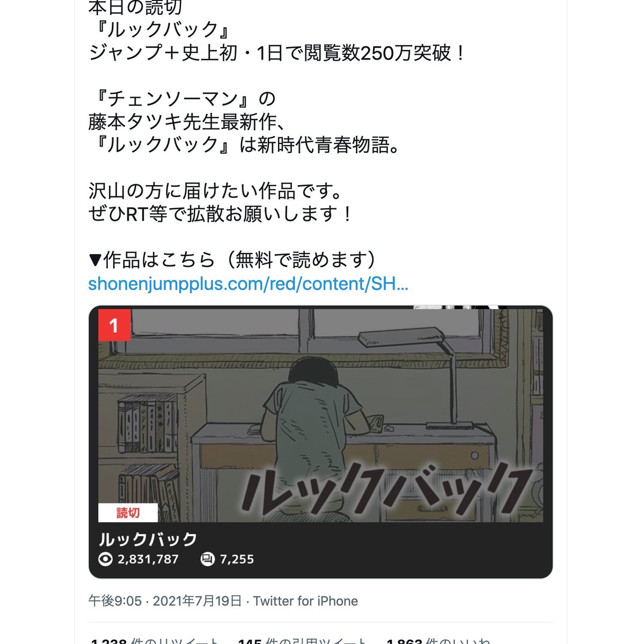The width and height of the screenshot is (644, 644).
Task: Click the 読切 tag label
Action: 128,513
